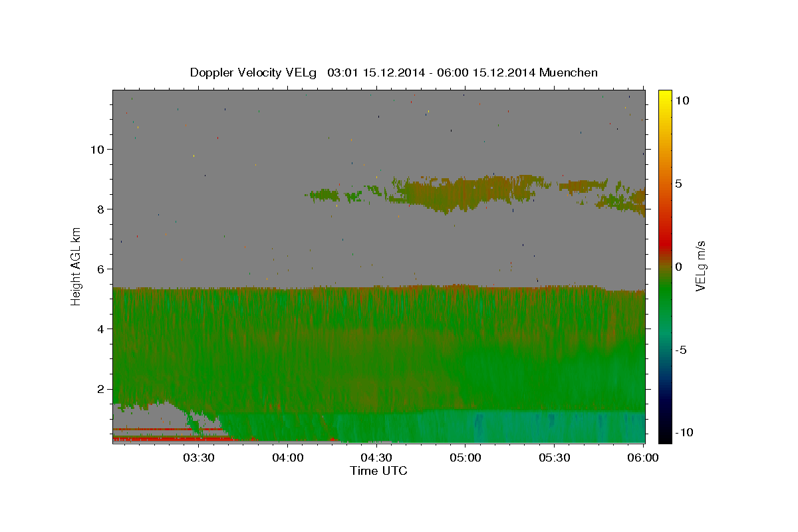Click the 'VELg m/s' colorbar label
The height and width of the screenshot is (532, 798).
[x=700, y=266]
